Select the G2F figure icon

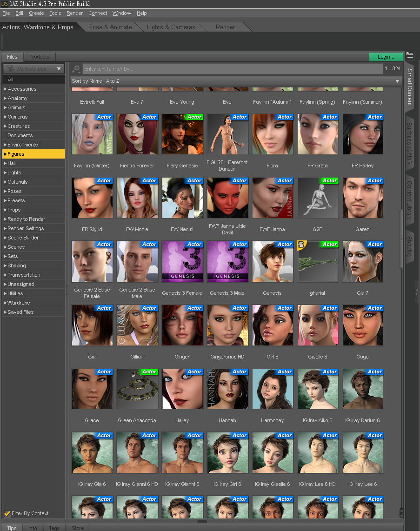[318, 198]
